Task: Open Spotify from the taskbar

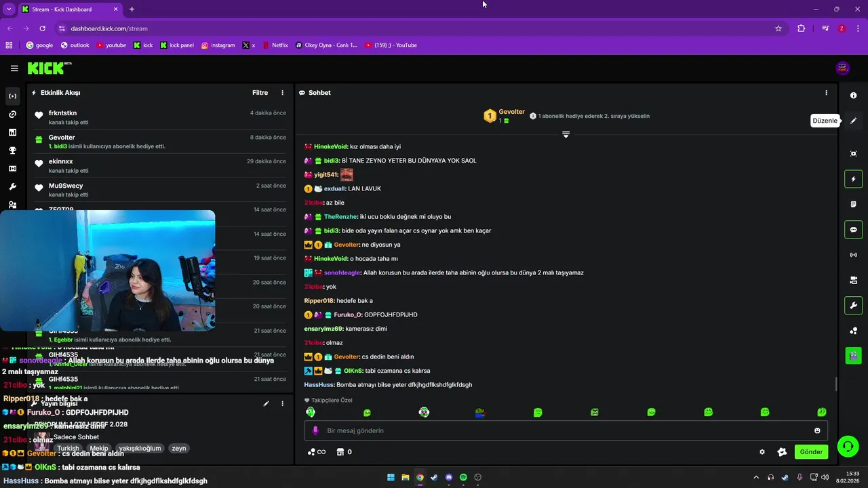Action: (x=463, y=477)
